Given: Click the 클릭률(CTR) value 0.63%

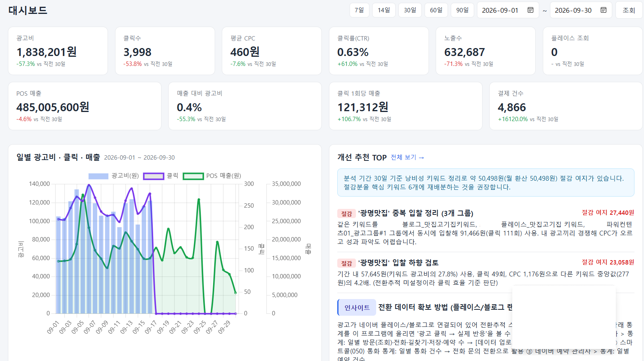Looking at the screenshot, I should (353, 52).
